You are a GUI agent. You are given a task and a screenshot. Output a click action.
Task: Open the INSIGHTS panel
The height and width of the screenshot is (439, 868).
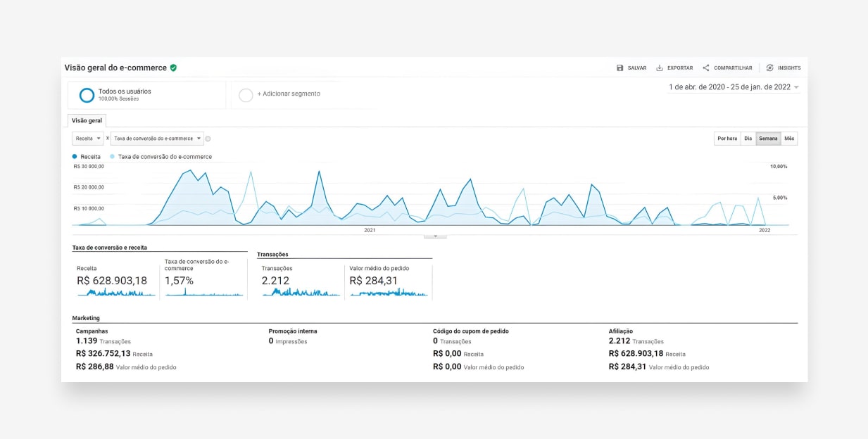pyautogui.click(x=784, y=68)
